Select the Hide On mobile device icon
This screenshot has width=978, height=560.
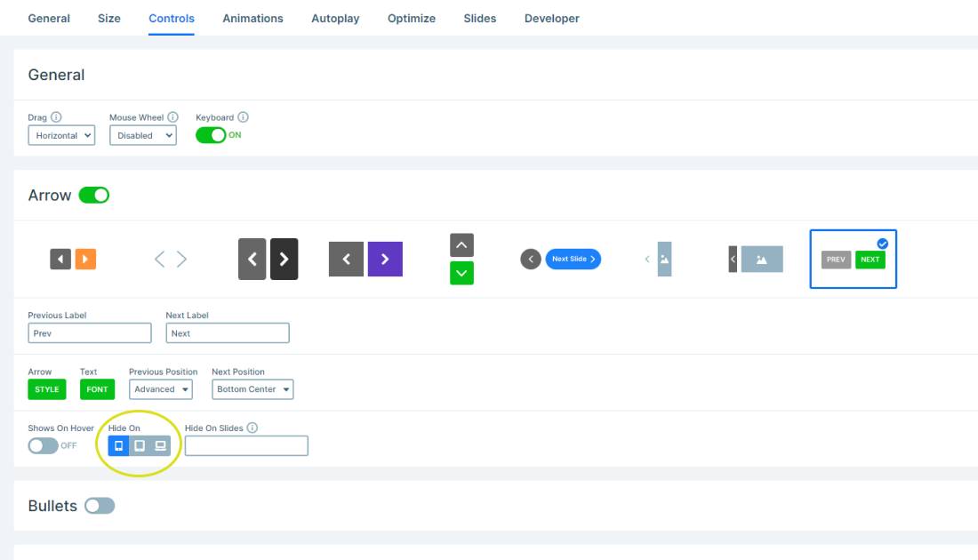[x=118, y=446]
